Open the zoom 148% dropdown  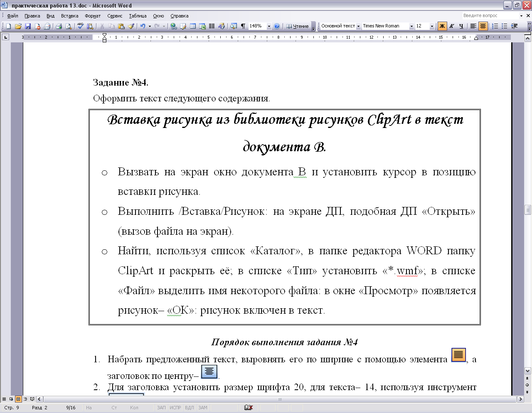point(269,26)
